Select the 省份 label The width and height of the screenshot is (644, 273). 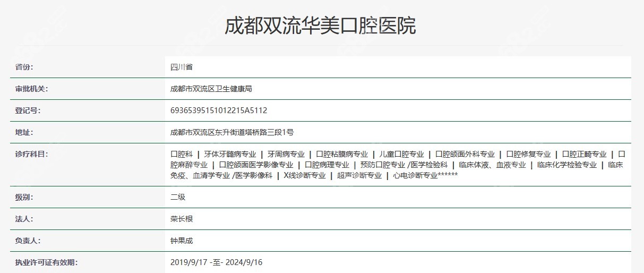(24, 67)
